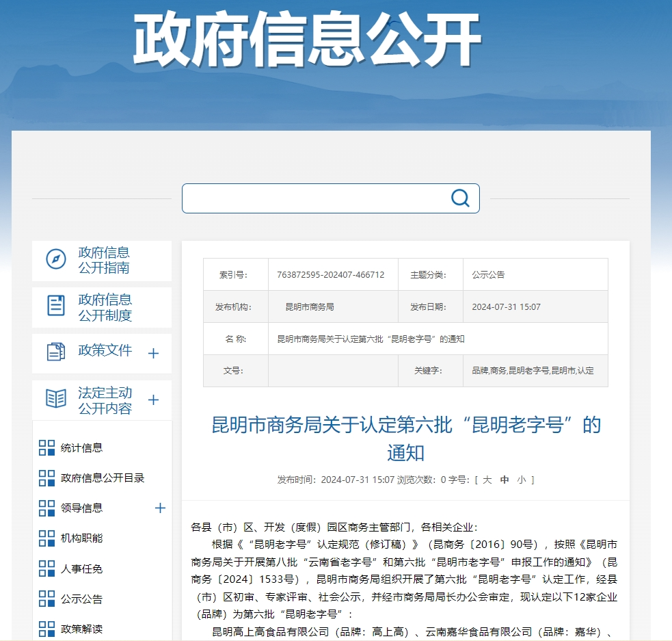Click the 关键字 label cell
Image resolution: width=672 pixels, height=641 pixels.
pos(431,371)
